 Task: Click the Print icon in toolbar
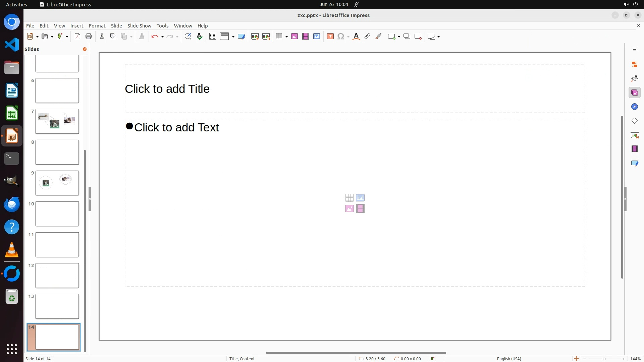click(x=89, y=37)
